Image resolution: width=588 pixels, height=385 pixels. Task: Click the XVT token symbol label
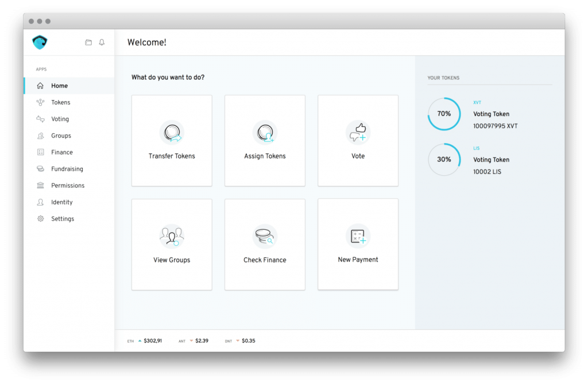pyautogui.click(x=477, y=102)
